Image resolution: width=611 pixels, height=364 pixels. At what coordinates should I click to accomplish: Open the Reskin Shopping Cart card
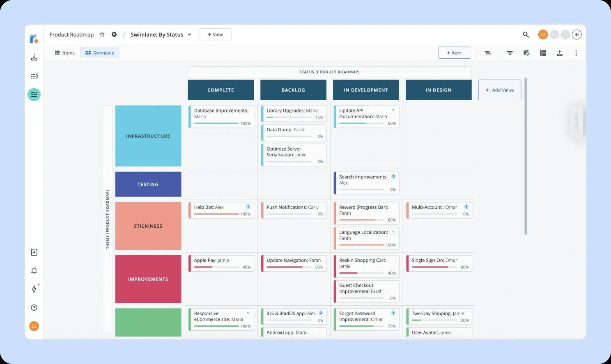pyautogui.click(x=366, y=266)
